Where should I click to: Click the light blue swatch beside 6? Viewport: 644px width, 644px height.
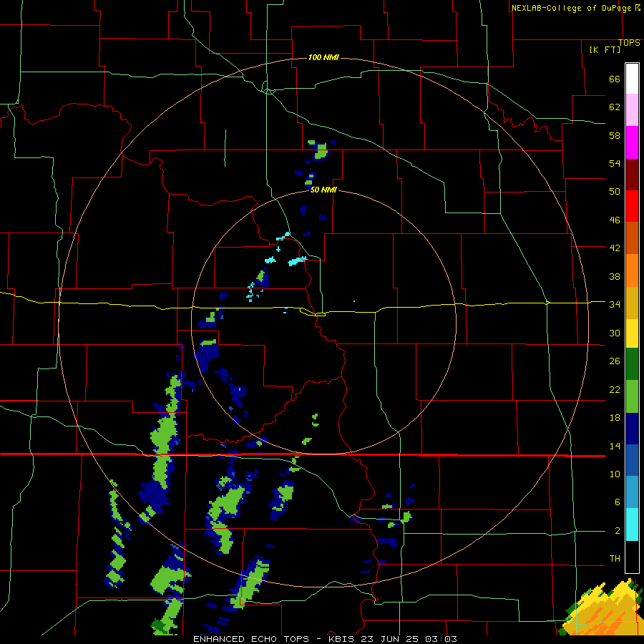(x=632, y=492)
